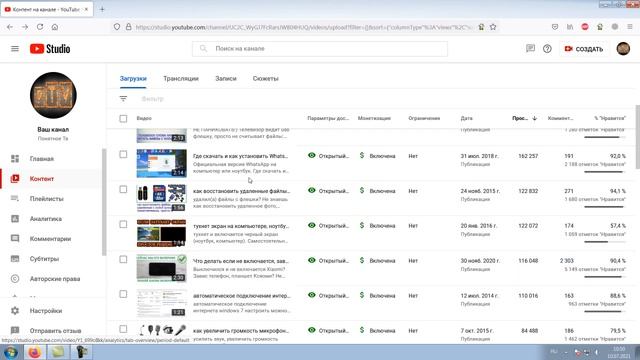Click the Xiaomi video thumbnail
This screenshot has height=360, width=640.
[162, 268]
